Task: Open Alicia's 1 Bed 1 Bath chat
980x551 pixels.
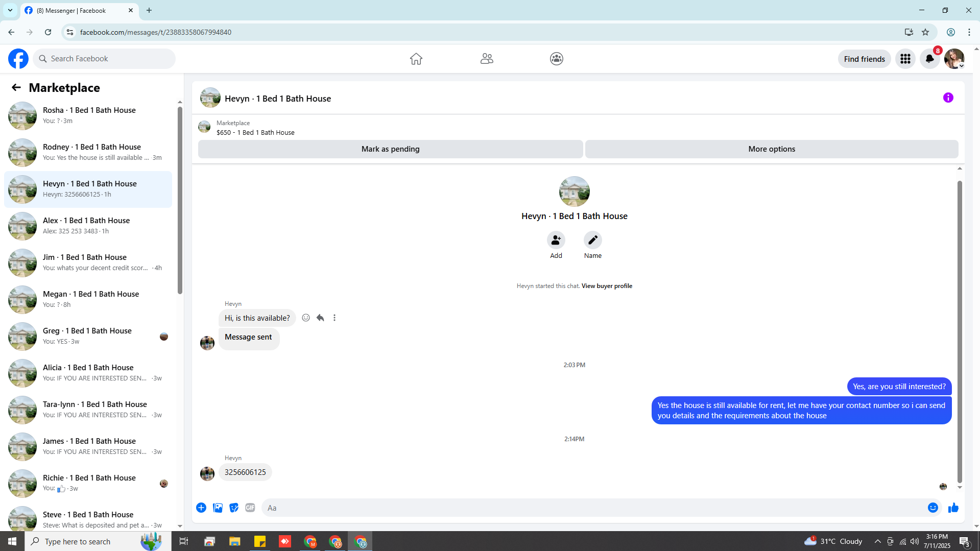Action: click(88, 373)
